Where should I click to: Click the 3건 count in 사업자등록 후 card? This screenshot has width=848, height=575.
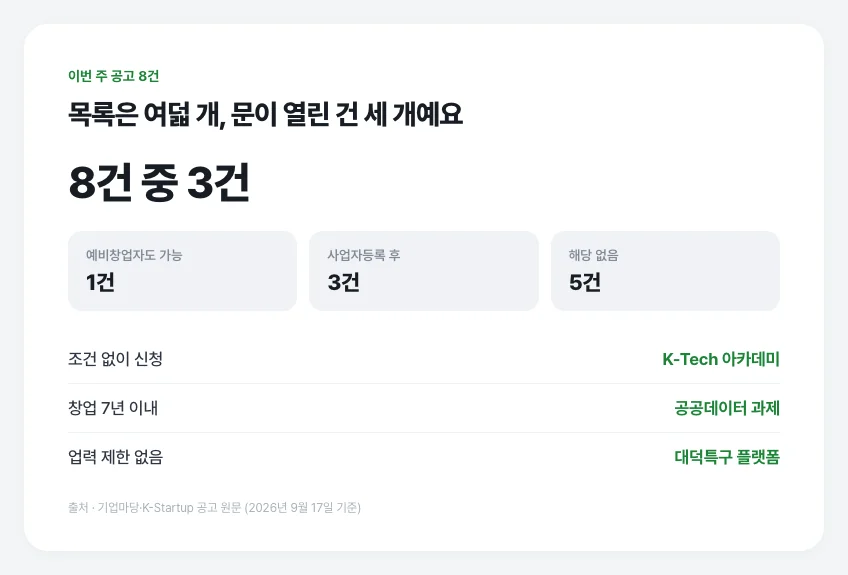click(343, 282)
